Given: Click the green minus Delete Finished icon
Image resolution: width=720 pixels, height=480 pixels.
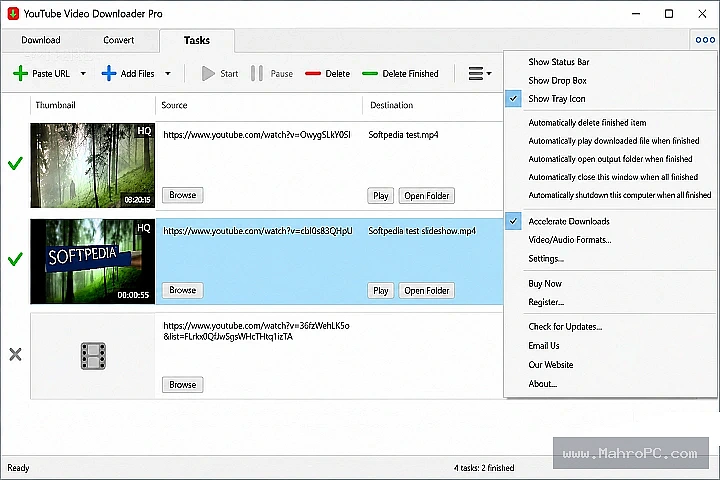Looking at the screenshot, I should click(370, 73).
